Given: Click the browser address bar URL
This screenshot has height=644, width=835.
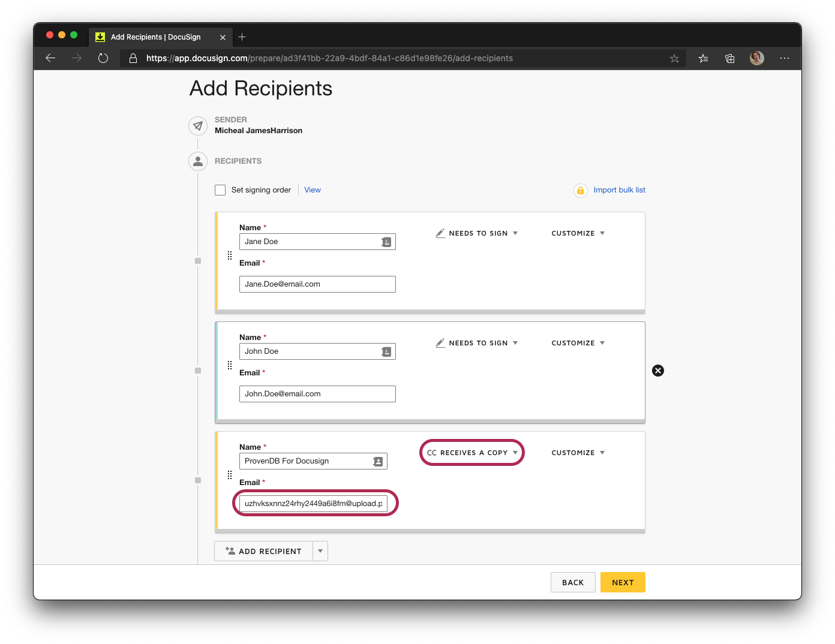Looking at the screenshot, I should 329,58.
